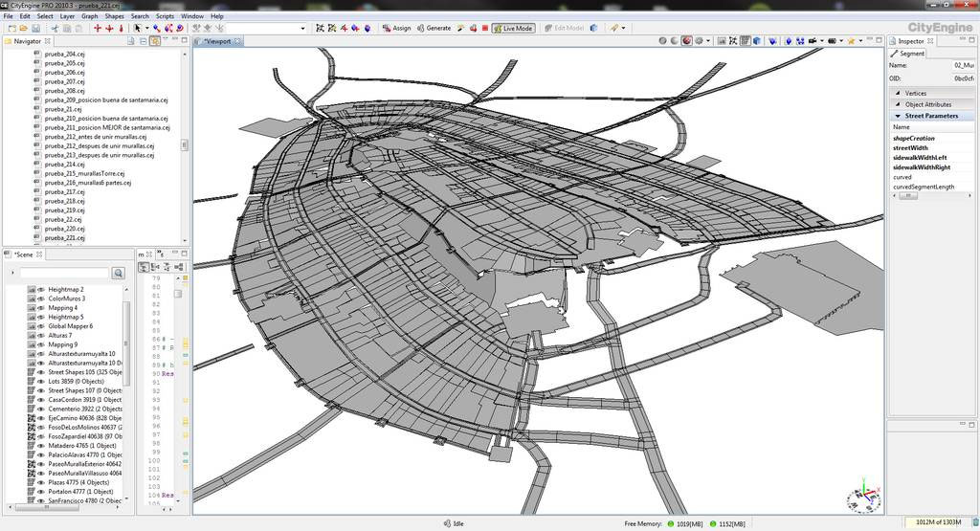Open the Shapes menu
The height and width of the screenshot is (531, 980).
(114, 16)
